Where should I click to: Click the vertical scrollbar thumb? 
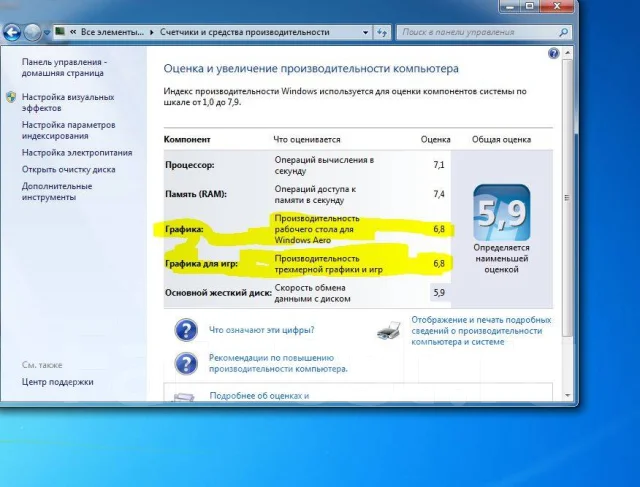click(567, 198)
